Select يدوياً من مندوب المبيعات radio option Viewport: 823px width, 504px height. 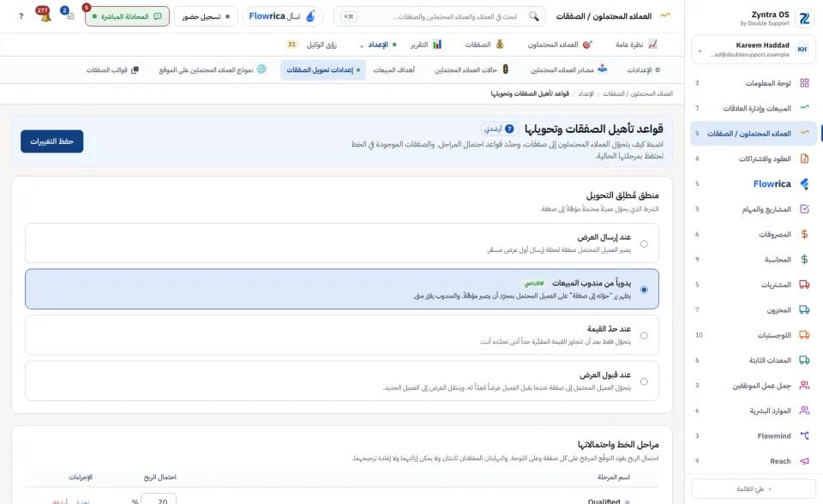tap(644, 290)
